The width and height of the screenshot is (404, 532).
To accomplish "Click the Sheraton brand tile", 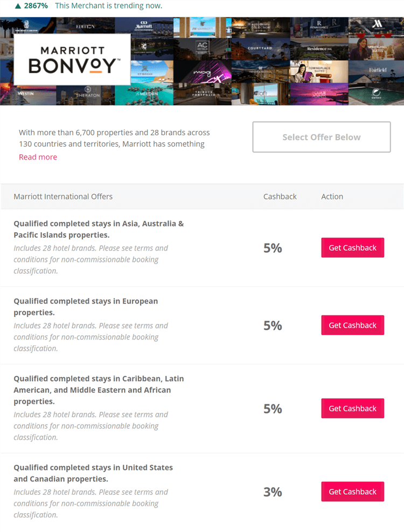I will tap(86, 94).
